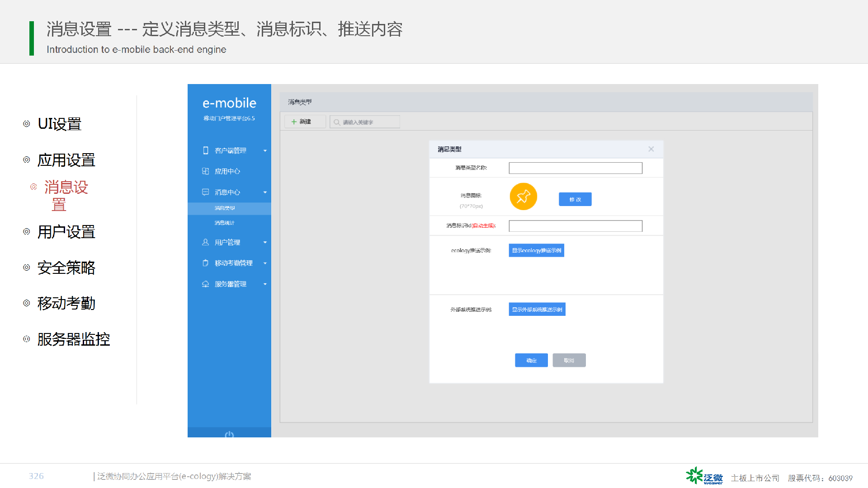868x488 pixels.
Task: Select UI设置 in slide outline
Action: click(60, 124)
